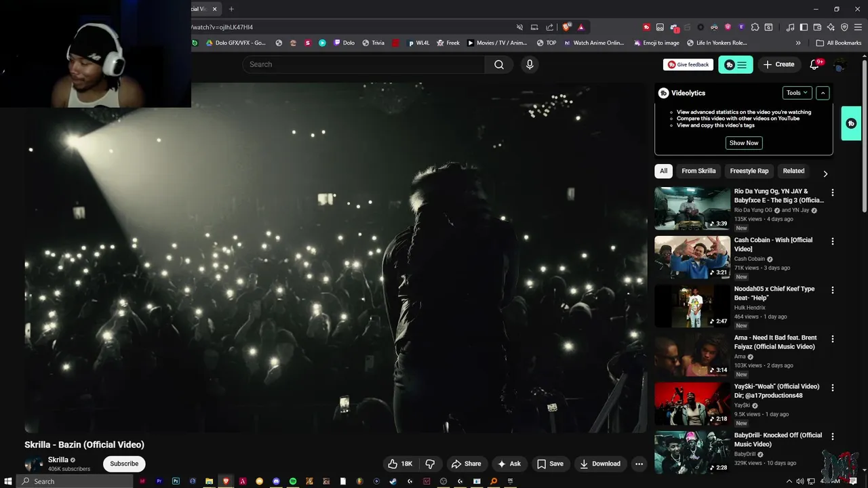Show more filter chips arrow

point(825,174)
